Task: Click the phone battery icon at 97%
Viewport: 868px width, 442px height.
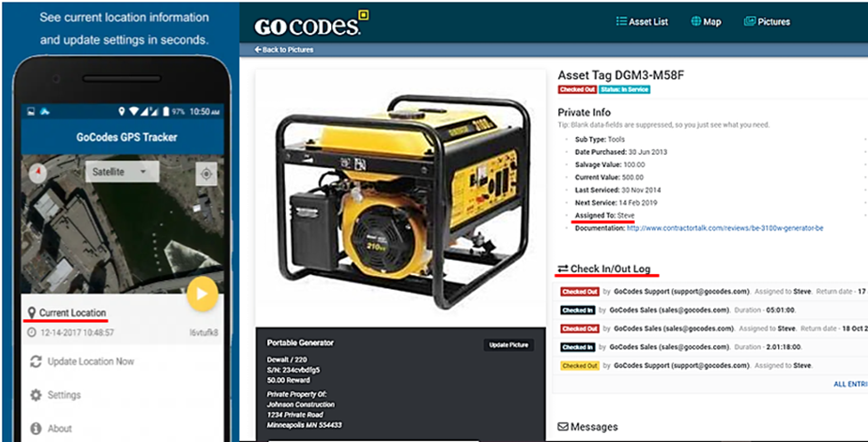Action: 165,111
